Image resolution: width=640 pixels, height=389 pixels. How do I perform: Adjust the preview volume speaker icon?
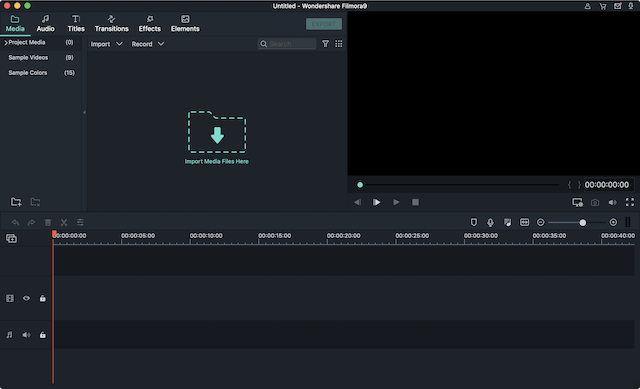613,202
